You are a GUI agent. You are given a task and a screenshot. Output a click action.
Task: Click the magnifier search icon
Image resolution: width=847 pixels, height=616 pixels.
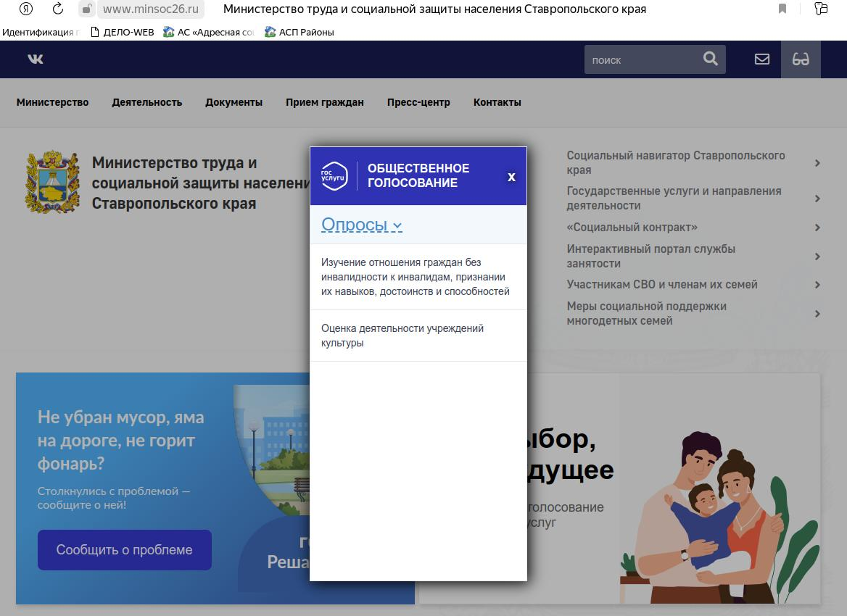coord(710,59)
